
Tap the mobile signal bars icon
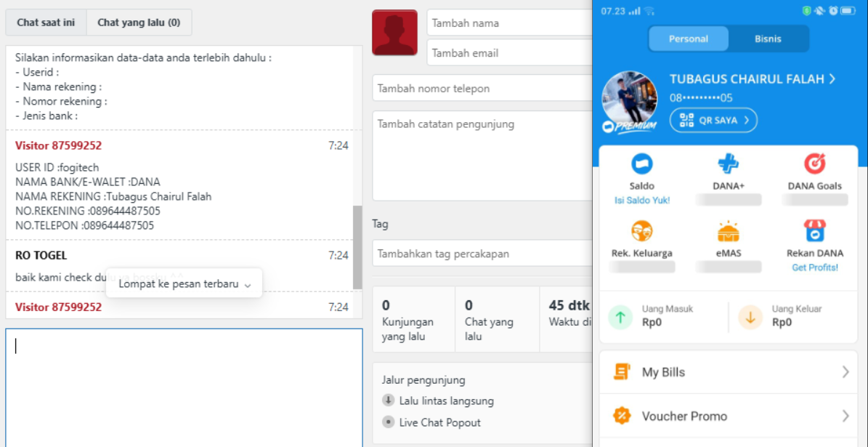634,11
